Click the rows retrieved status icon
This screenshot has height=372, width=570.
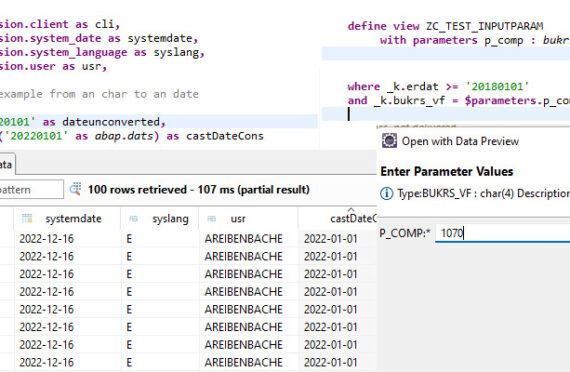pos(76,189)
